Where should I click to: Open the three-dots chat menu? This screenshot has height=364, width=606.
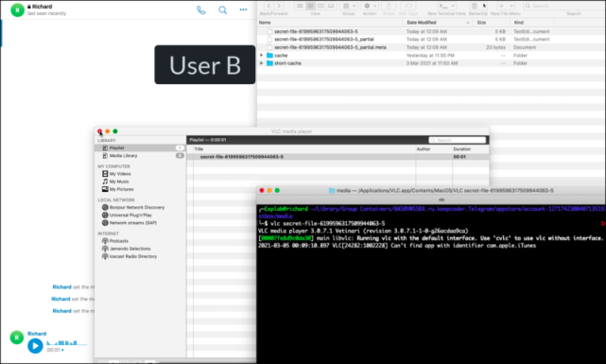coord(243,9)
